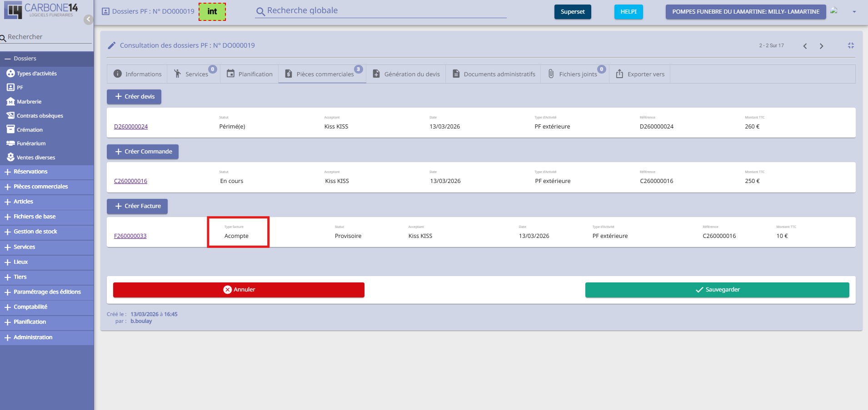Click the pencil edit icon beside Consultation title
868x410 pixels.
point(111,45)
